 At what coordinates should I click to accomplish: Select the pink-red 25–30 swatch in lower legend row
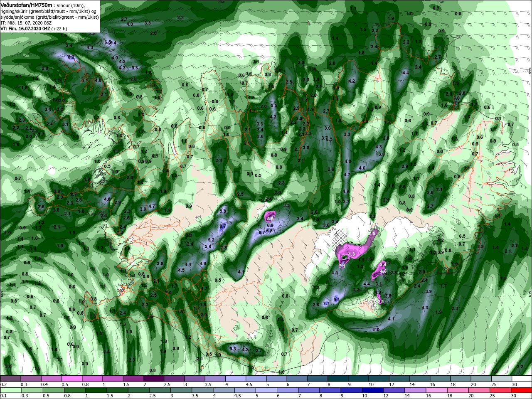(x=501, y=390)
